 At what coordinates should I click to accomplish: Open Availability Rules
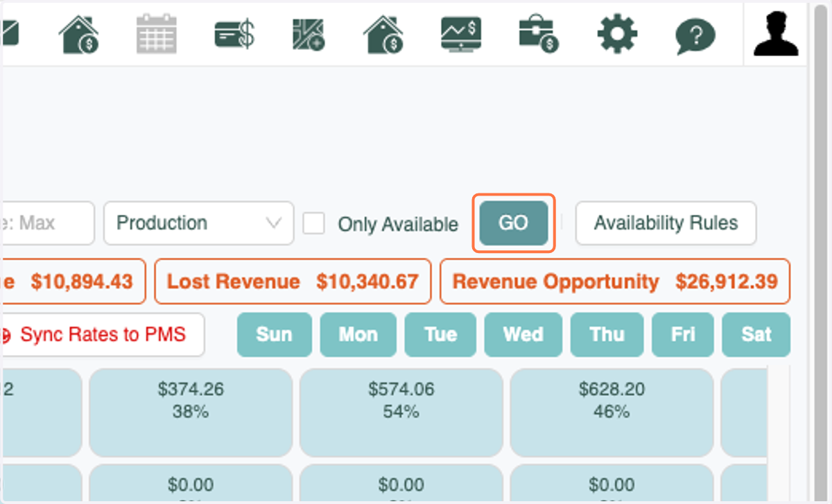pyautogui.click(x=666, y=223)
